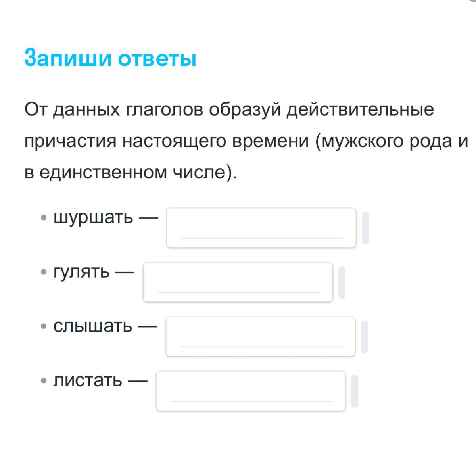476x476 pixels.
Task: Click the bullet point before «гулять»
Action: (44, 273)
